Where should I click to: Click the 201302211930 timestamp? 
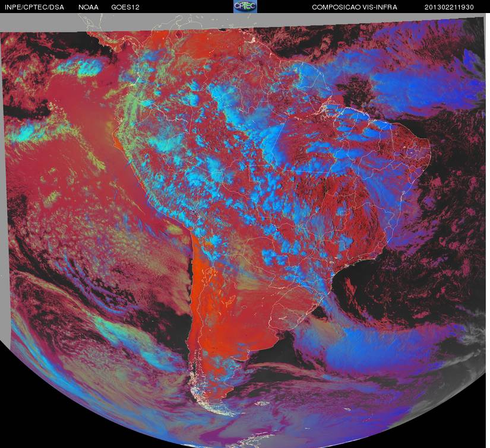pos(449,7)
